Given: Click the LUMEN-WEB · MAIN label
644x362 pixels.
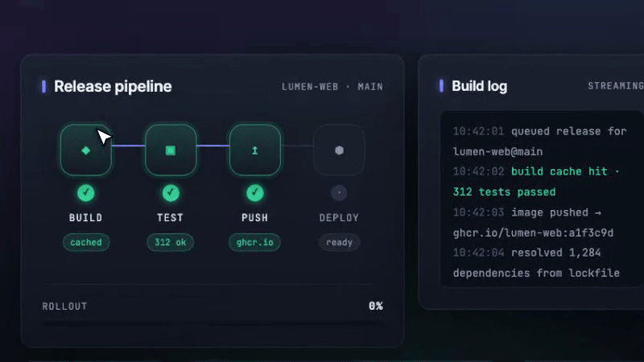Looking at the screenshot, I should [x=332, y=87].
